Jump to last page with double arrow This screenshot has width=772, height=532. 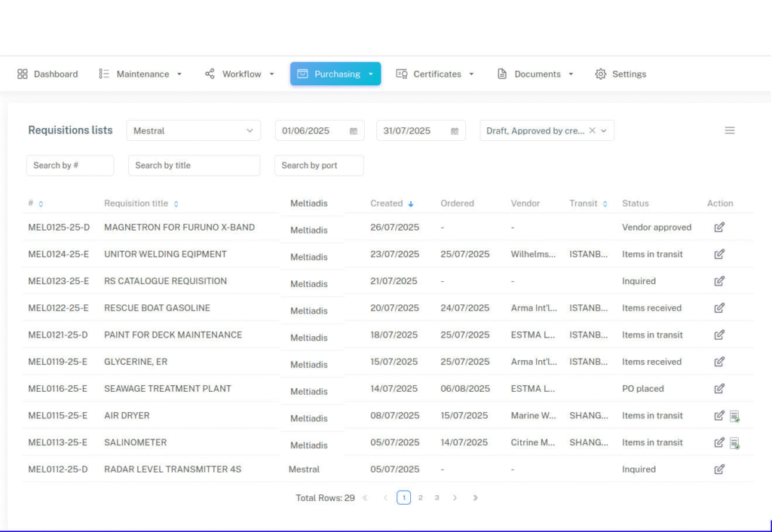[x=475, y=497]
